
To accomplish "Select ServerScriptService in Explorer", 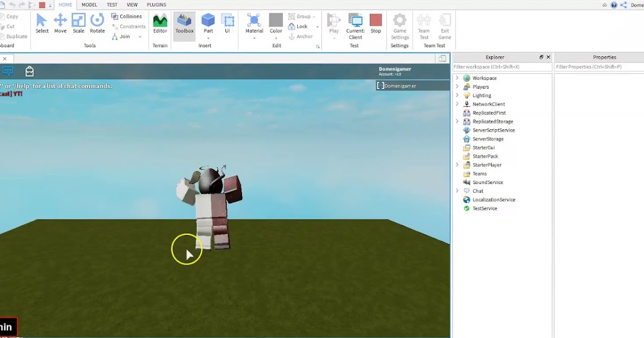I will pos(493,130).
